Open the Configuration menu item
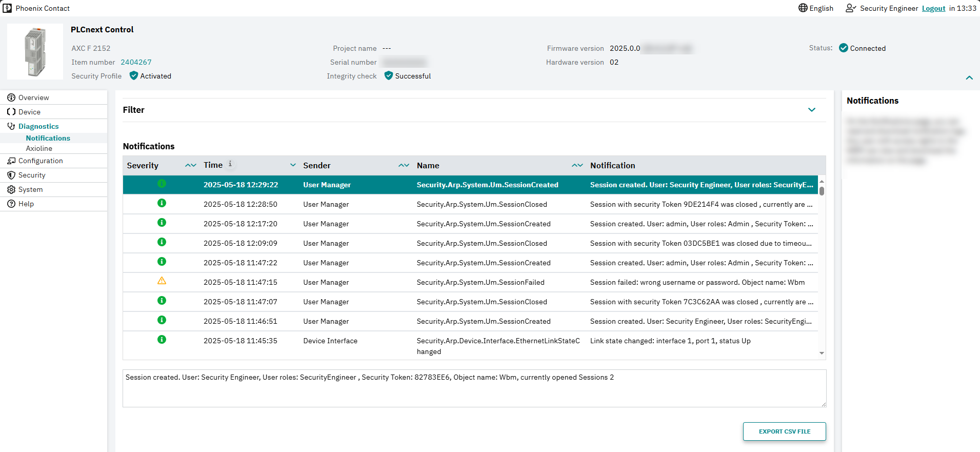Viewport: 980px width, 452px height. tap(41, 161)
